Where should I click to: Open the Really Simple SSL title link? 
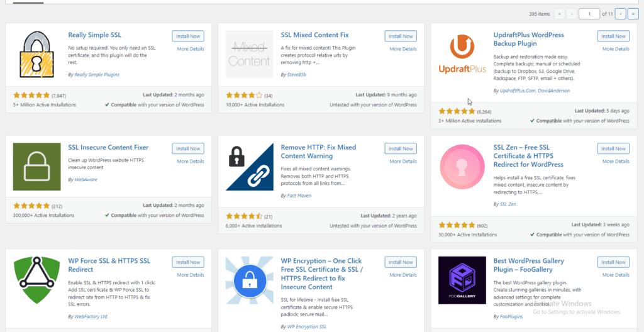click(94, 35)
